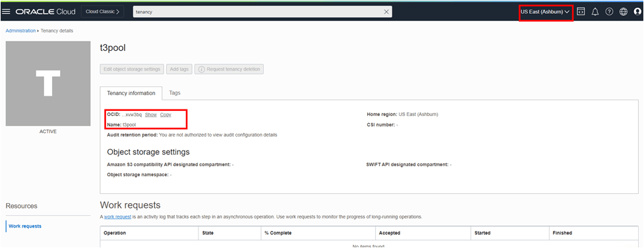Open the work request help link
This screenshot has height=248, width=644.
pos(117,217)
